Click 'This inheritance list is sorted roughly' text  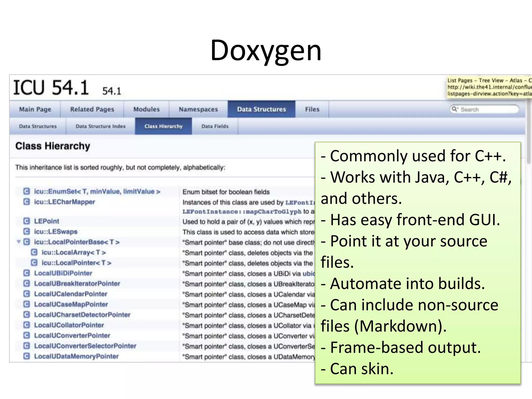pyautogui.click(x=120, y=168)
